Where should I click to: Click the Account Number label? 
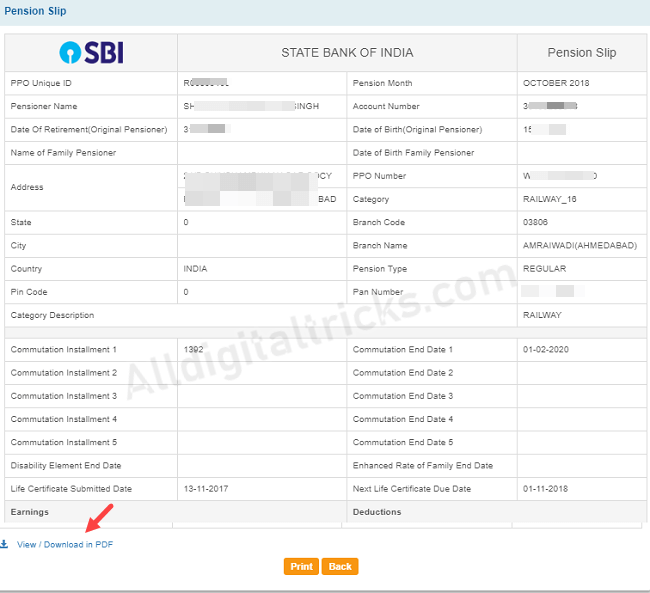coord(386,106)
